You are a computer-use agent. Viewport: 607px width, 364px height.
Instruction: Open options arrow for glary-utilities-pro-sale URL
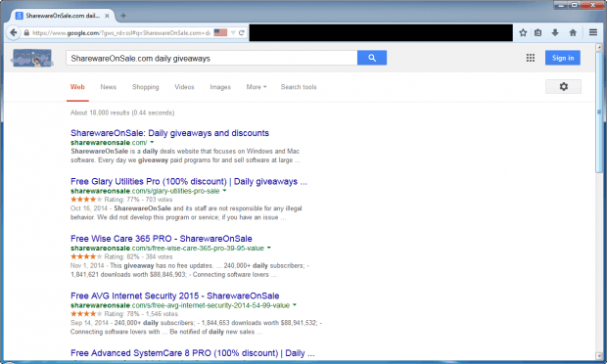click(224, 191)
